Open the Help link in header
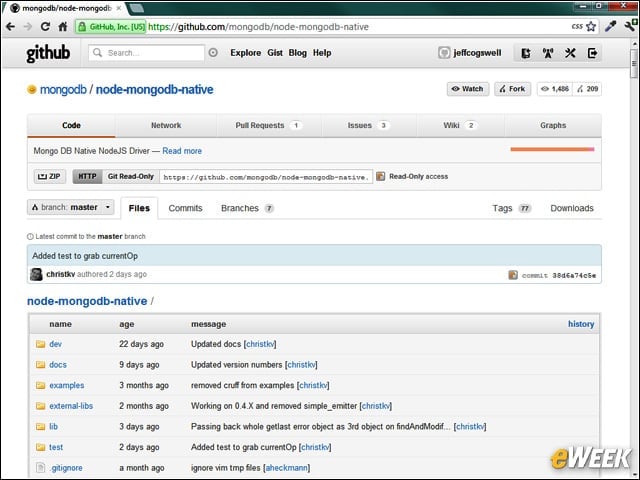The image size is (640, 480). (x=322, y=53)
